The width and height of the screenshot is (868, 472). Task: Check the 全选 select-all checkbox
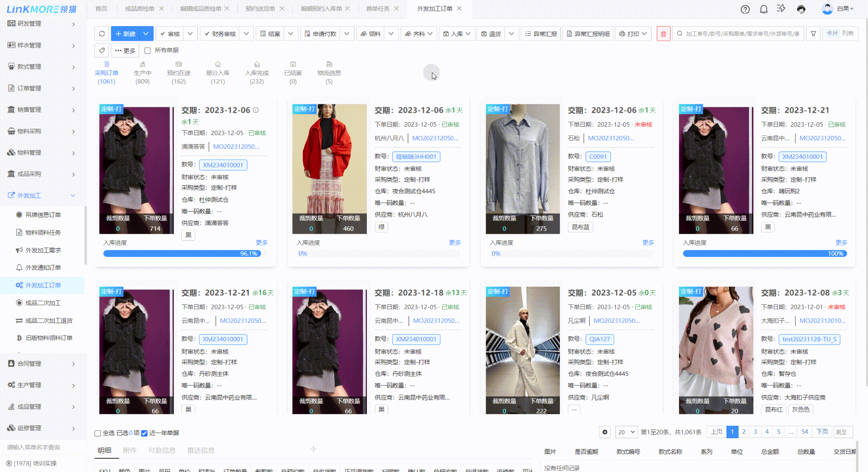point(98,433)
